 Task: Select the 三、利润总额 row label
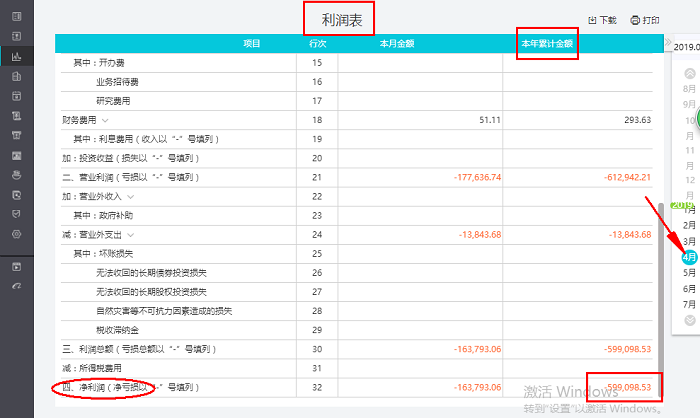tap(139, 349)
